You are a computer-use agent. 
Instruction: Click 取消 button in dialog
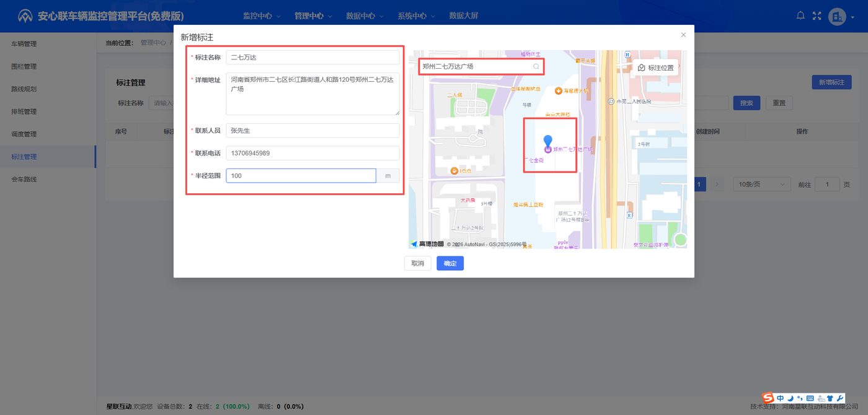pyautogui.click(x=418, y=263)
